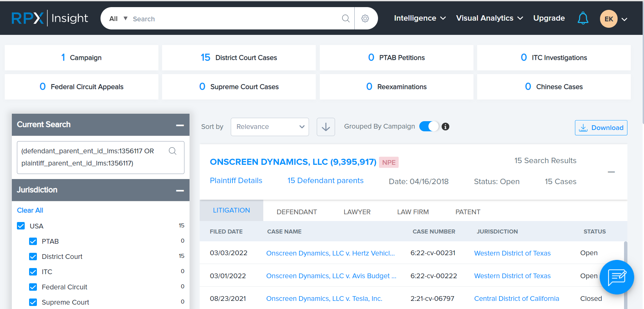Collapse the Jurisdiction panel

coord(180,191)
